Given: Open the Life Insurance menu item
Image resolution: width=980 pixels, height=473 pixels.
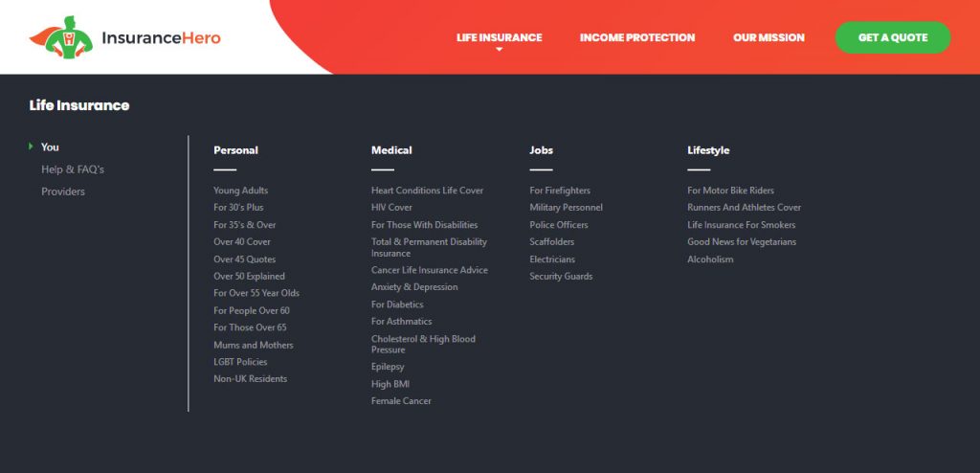Looking at the screenshot, I should [499, 37].
